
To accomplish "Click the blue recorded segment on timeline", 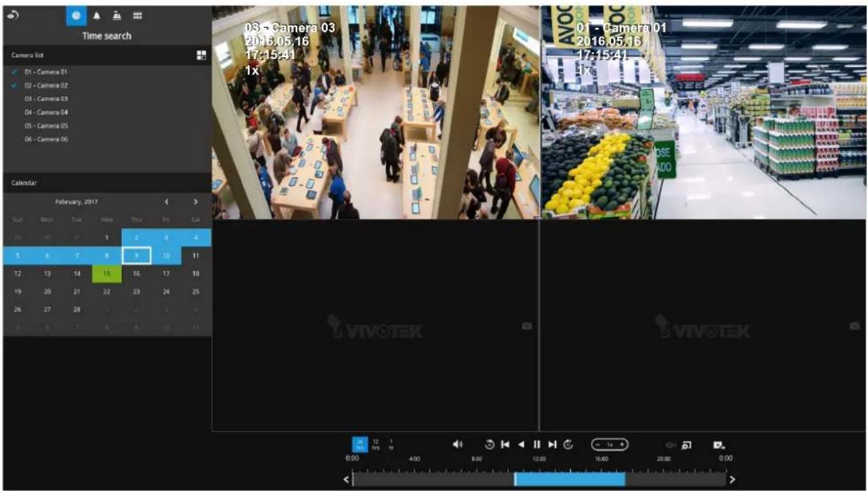I will pos(570,479).
